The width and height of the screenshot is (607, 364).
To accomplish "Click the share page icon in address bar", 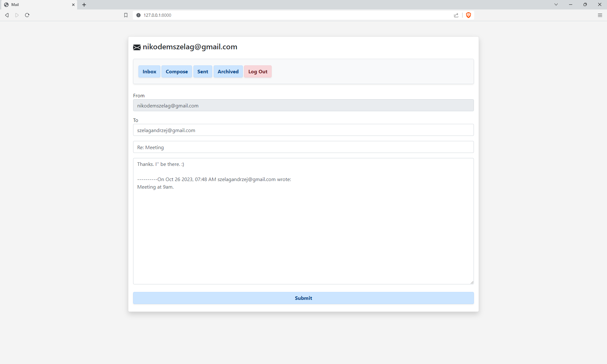I will click(x=456, y=15).
